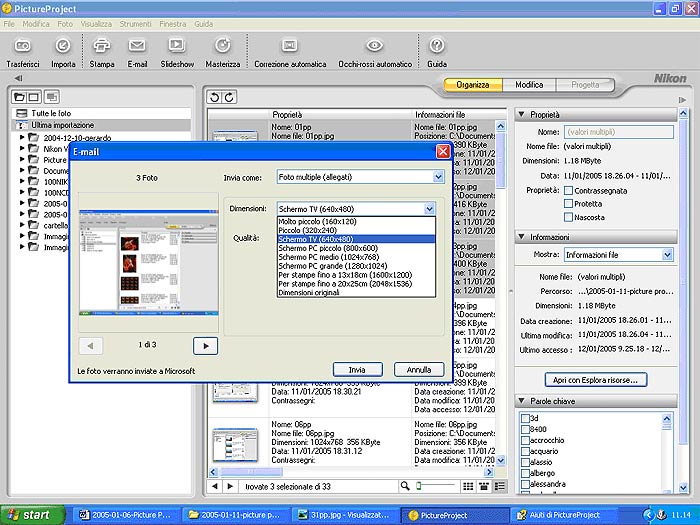Tick the albergo keyword checkbox
Viewport: 700px width, 525px height.
click(x=525, y=473)
